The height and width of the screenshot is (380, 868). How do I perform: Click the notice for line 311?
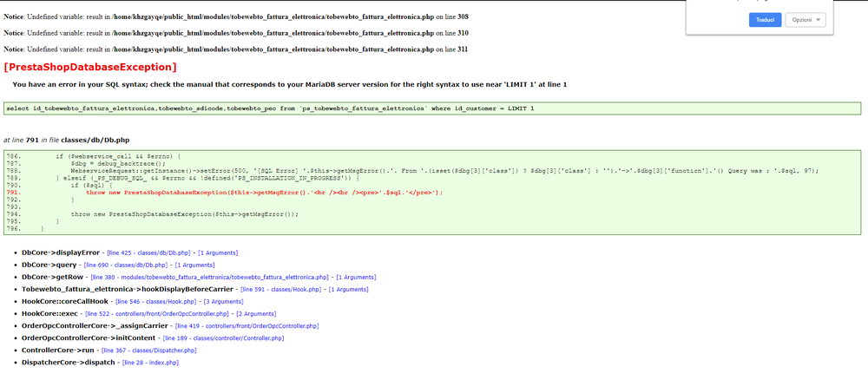coord(236,49)
